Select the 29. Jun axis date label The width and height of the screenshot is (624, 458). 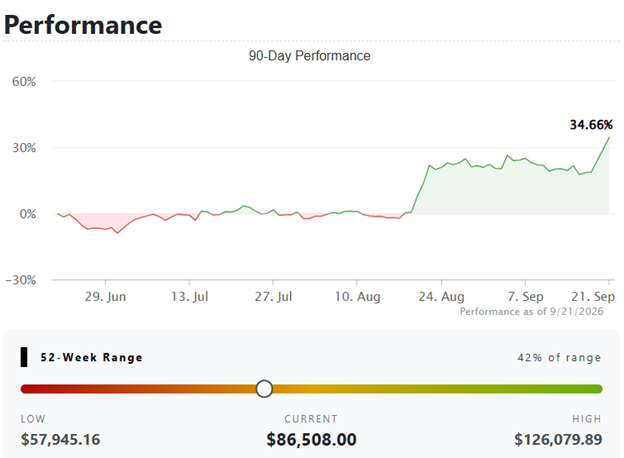(105, 297)
